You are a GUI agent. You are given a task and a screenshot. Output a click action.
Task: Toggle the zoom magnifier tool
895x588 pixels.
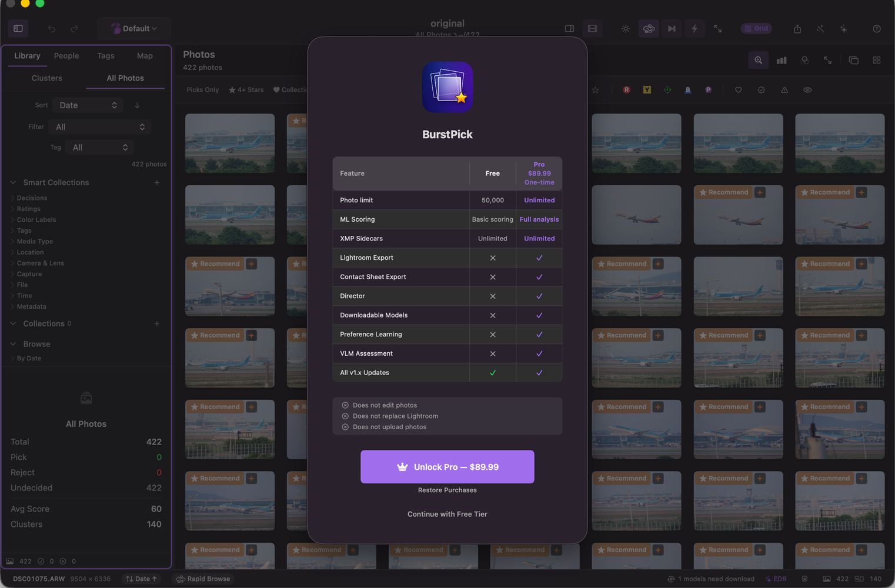pos(759,60)
